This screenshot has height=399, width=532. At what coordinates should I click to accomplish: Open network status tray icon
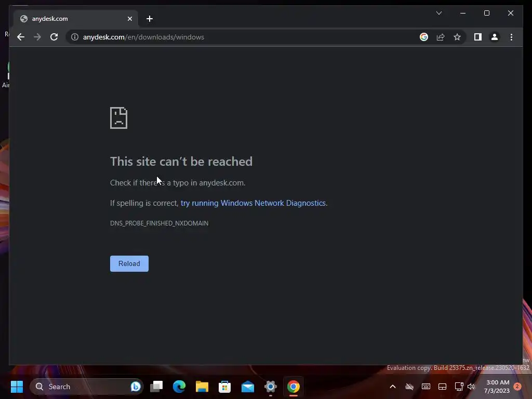click(459, 387)
